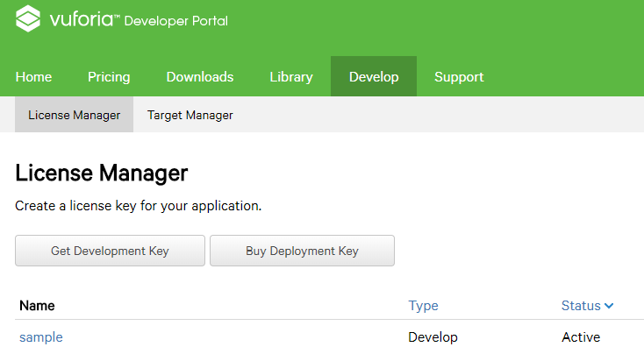This screenshot has width=644, height=354.
Task: Toggle the Status sort chevron arrow
Action: [x=609, y=306]
